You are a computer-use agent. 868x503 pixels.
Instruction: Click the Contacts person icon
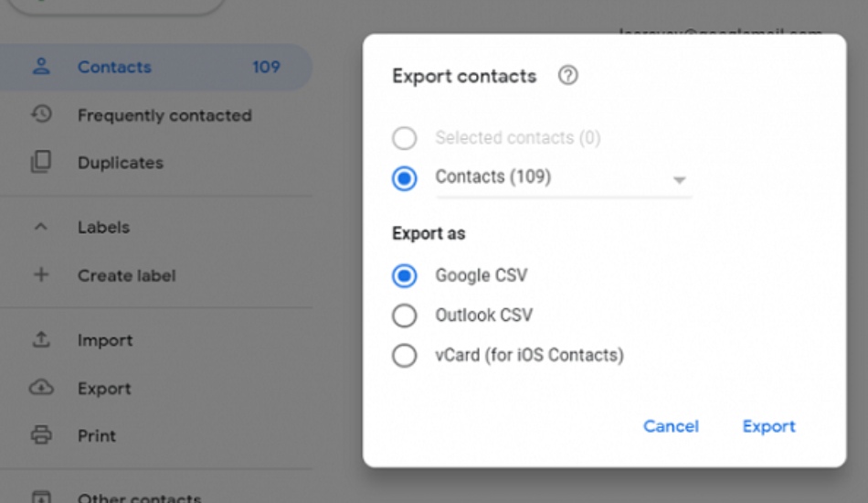click(41, 67)
